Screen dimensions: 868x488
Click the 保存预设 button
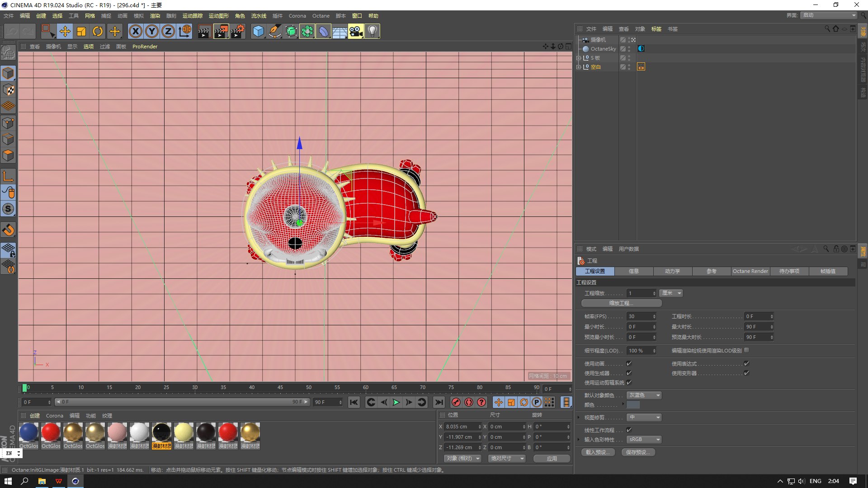pos(638,452)
